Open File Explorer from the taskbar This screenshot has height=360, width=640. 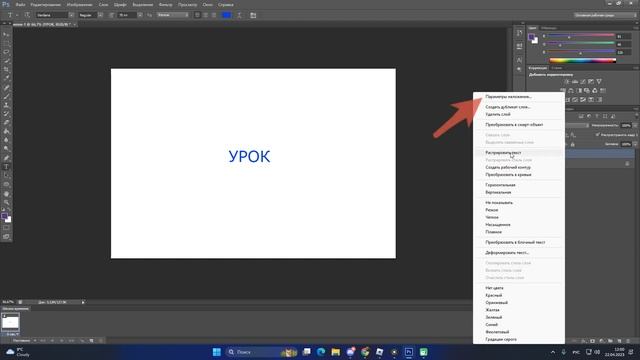[336, 352]
